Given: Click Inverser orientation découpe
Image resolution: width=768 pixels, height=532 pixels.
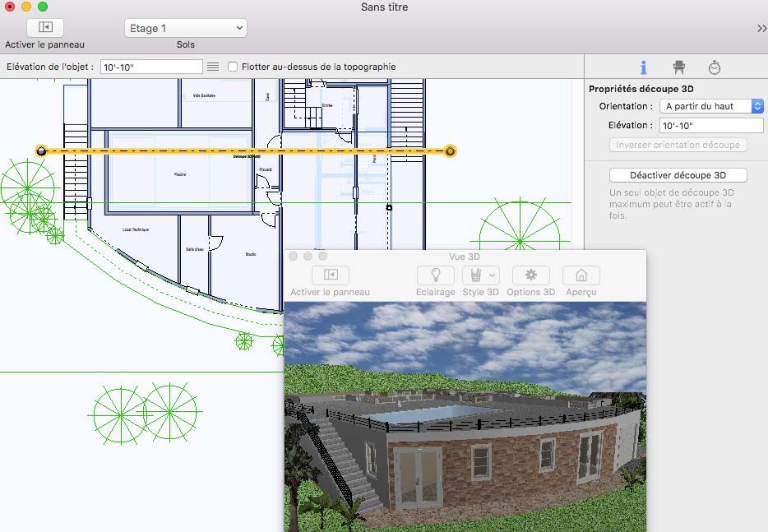Looking at the screenshot, I should point(678,144).
